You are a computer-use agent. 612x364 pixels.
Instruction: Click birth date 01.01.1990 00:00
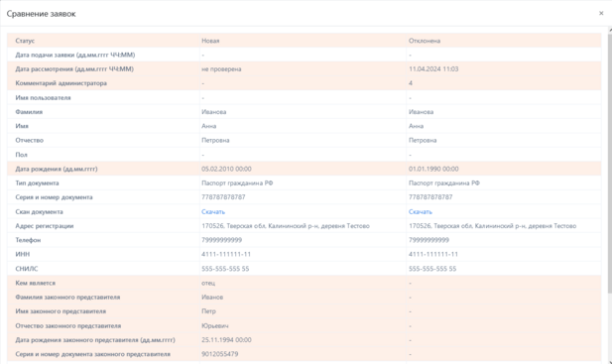click(x=433, y=169)
